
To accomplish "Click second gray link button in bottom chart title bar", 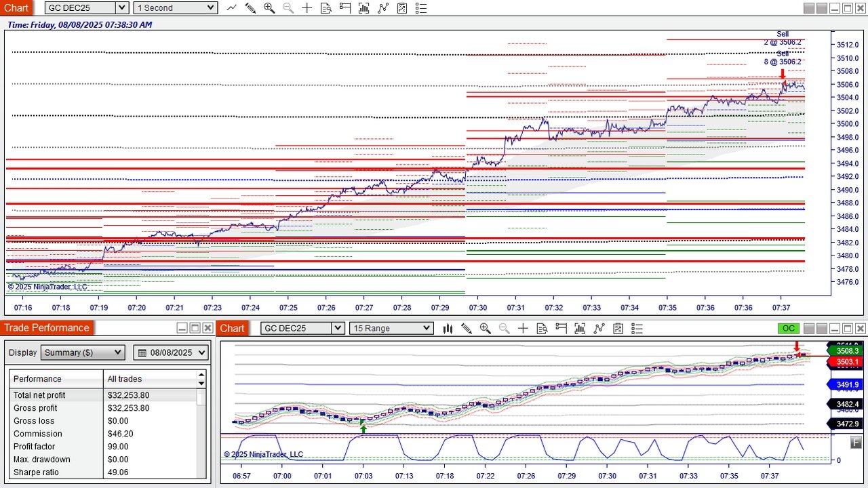I will [x=822, y=328].
